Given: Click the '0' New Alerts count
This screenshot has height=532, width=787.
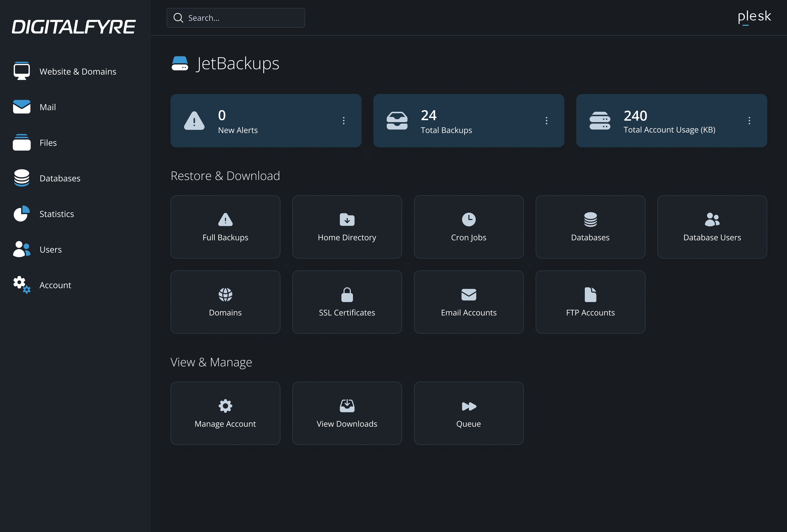Looking at the screenshot, I should click(222, 115).
